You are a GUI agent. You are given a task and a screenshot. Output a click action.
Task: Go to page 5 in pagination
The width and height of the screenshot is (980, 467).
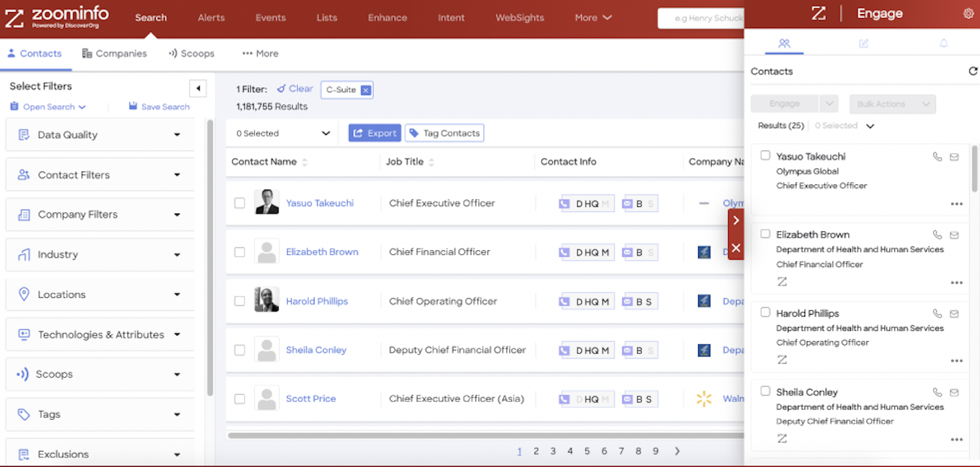tap(587, 451)
